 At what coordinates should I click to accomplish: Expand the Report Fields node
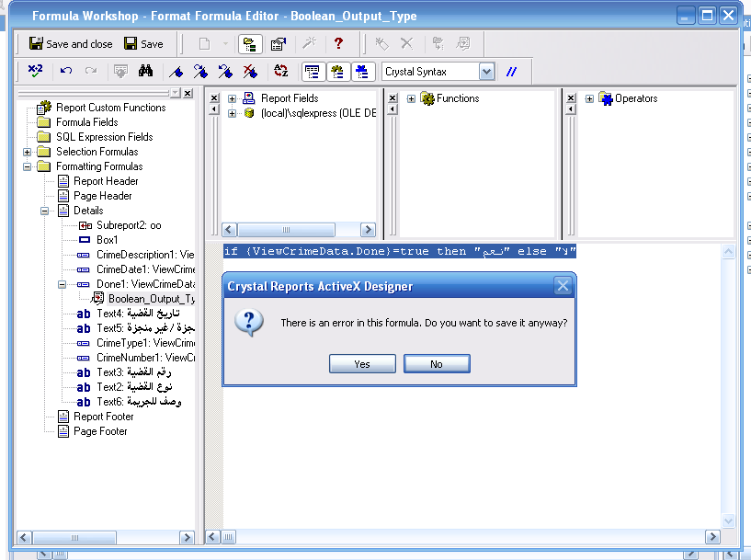pos(232,98)
